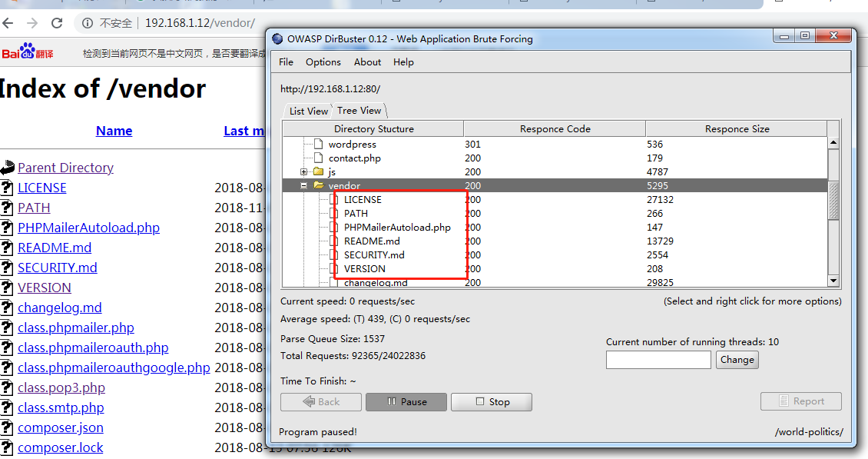The height and width of the screenshot is (459, 868).
Task: Click the Name column link in browser
Action: pos(114,131)
